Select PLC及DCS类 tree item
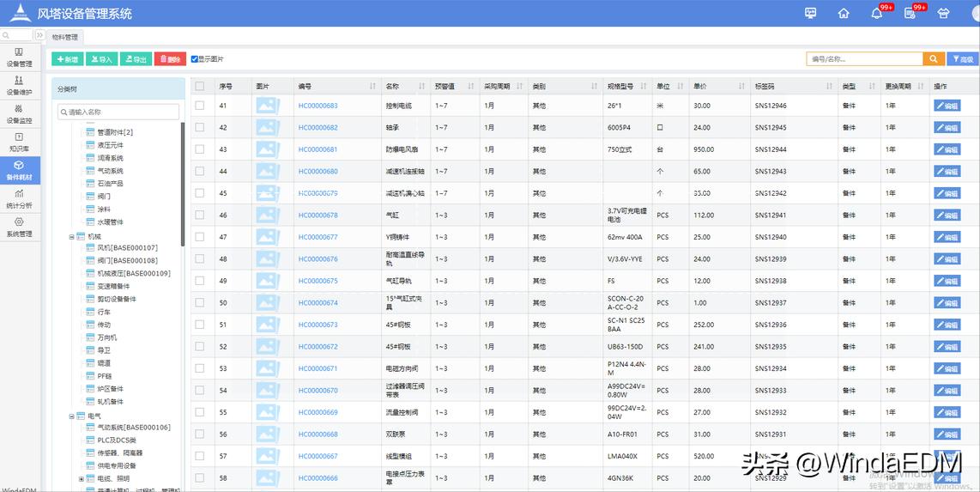The width and height of the screenshot is (980, 492). (x=116, y=440)
